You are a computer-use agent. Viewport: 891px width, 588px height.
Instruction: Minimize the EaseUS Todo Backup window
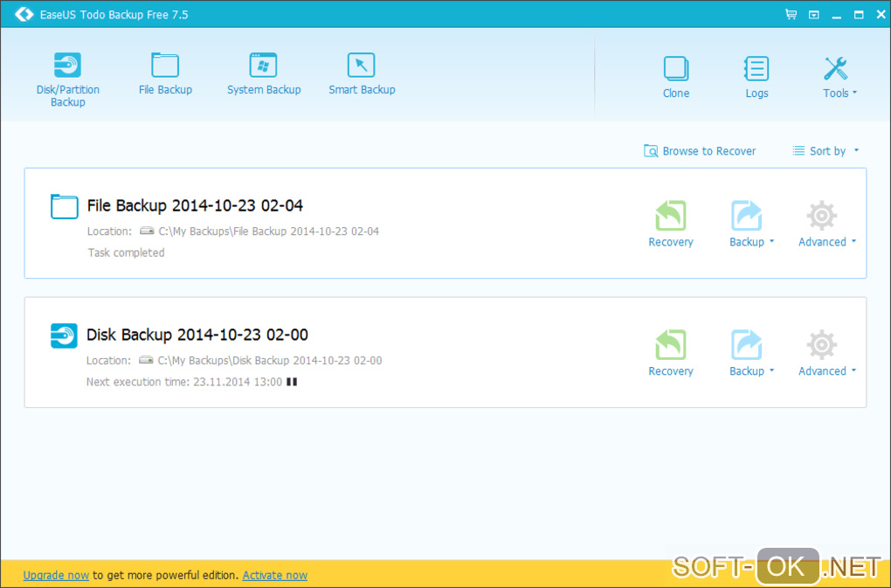click(837, 16)
